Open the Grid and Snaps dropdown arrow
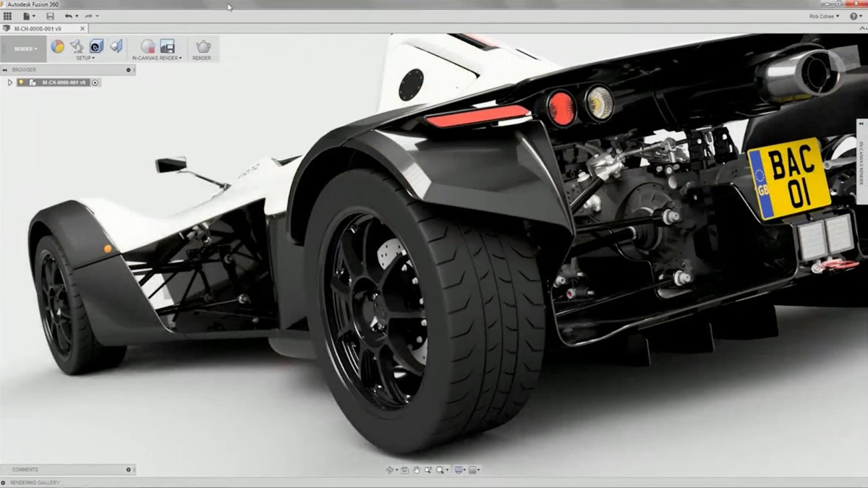The width and height of the screenshot is (868, 488). pos(479,470)
